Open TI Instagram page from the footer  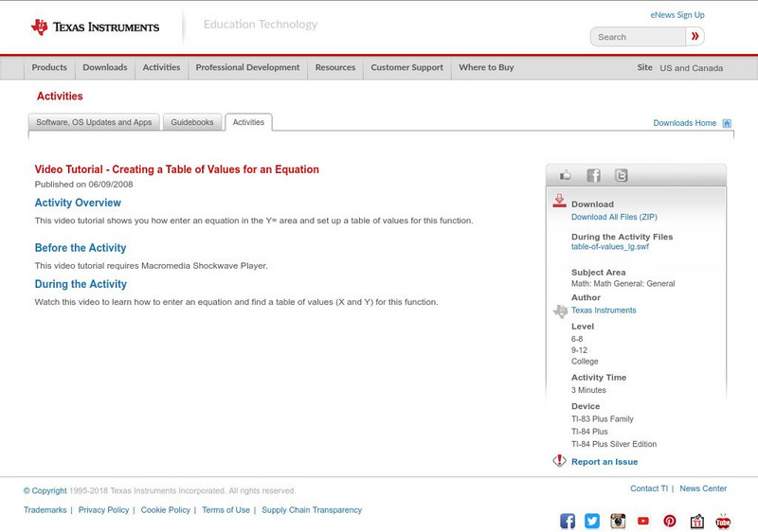point(618,521)
